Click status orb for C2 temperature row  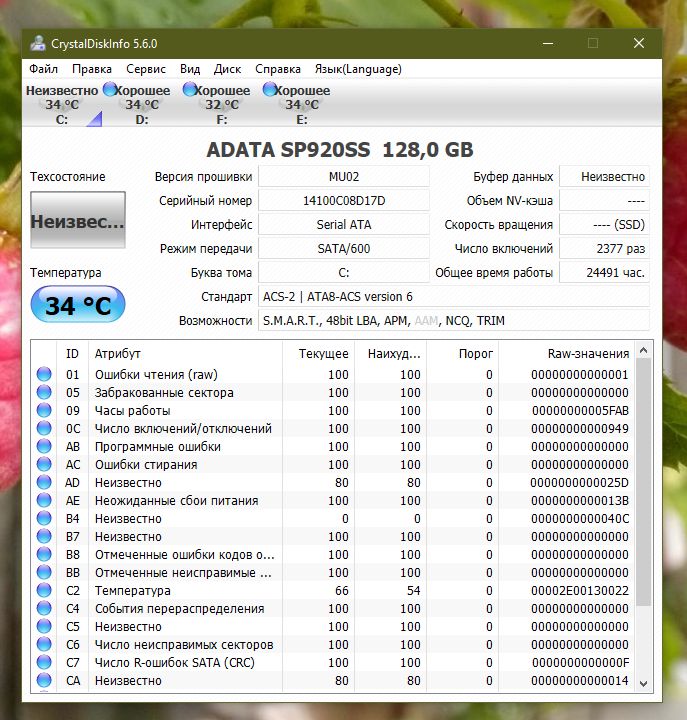[44, 590]
